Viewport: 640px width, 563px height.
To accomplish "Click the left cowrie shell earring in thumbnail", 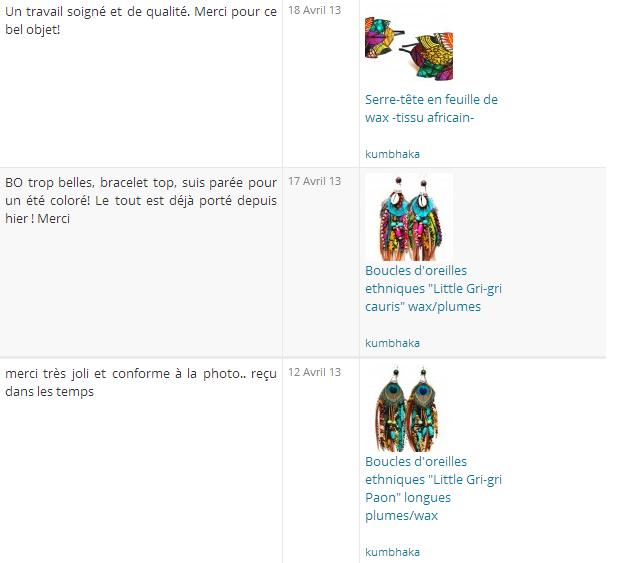I will [x=394, y=219].
